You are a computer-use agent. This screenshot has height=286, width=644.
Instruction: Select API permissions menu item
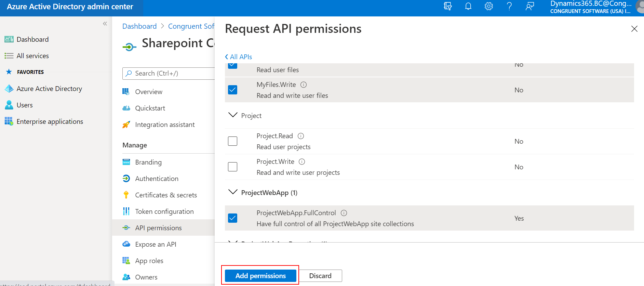coord(163,228)
